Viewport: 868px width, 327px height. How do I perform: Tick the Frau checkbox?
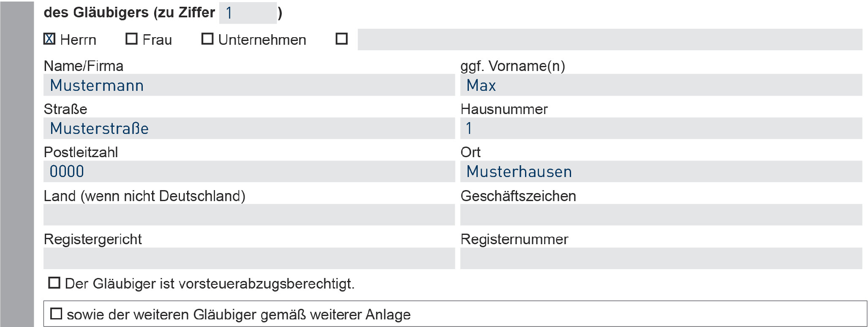(x=131, y=39)
